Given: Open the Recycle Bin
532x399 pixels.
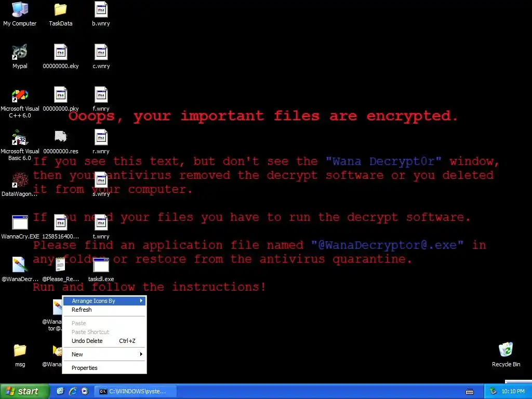Looking at the screenshot, I should point(506,355).
